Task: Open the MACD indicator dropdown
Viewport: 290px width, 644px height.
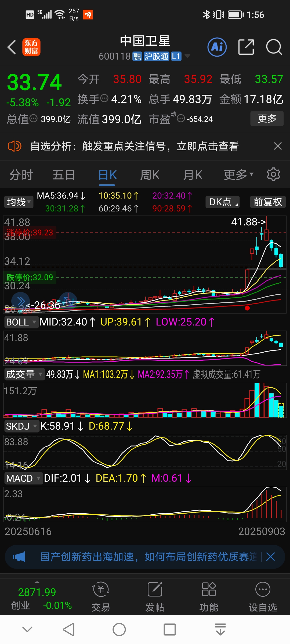Action: pos(23,478)
